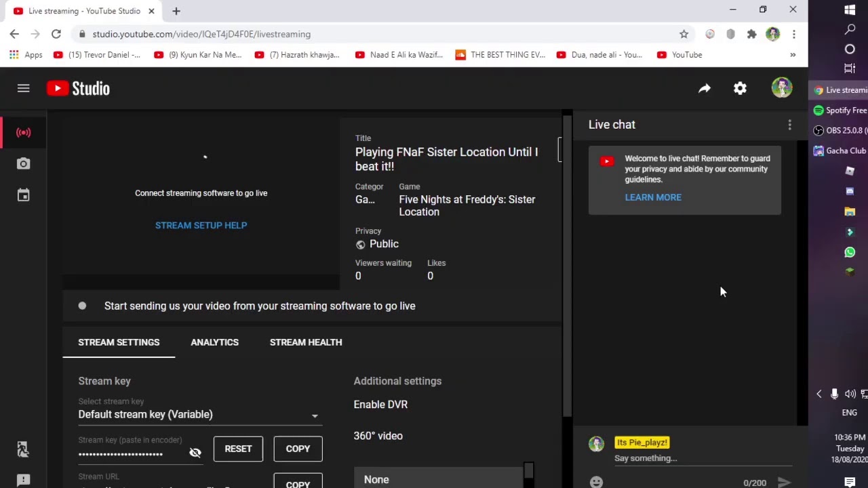Open the Manage calendar sidebar icon
The image size is (868, 488).
pyautogui.click(x=23, y=195)
